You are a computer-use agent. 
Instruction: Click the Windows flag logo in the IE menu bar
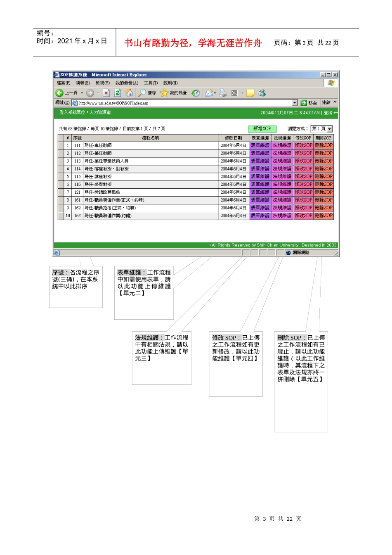[x=331, y=83]
